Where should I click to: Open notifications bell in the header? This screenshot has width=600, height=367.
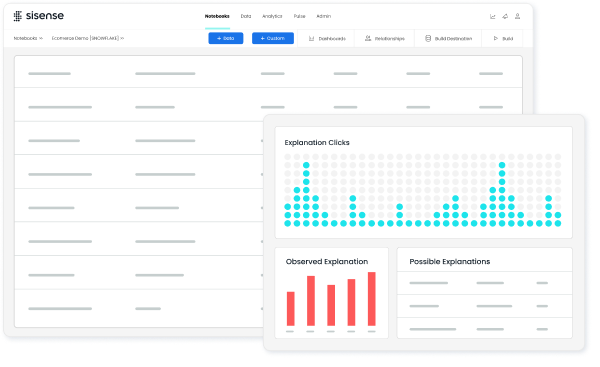tap(505, 16)
